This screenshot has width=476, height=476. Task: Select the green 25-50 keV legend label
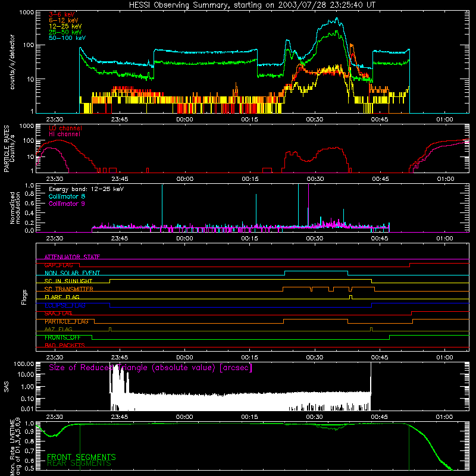[65, 32]
